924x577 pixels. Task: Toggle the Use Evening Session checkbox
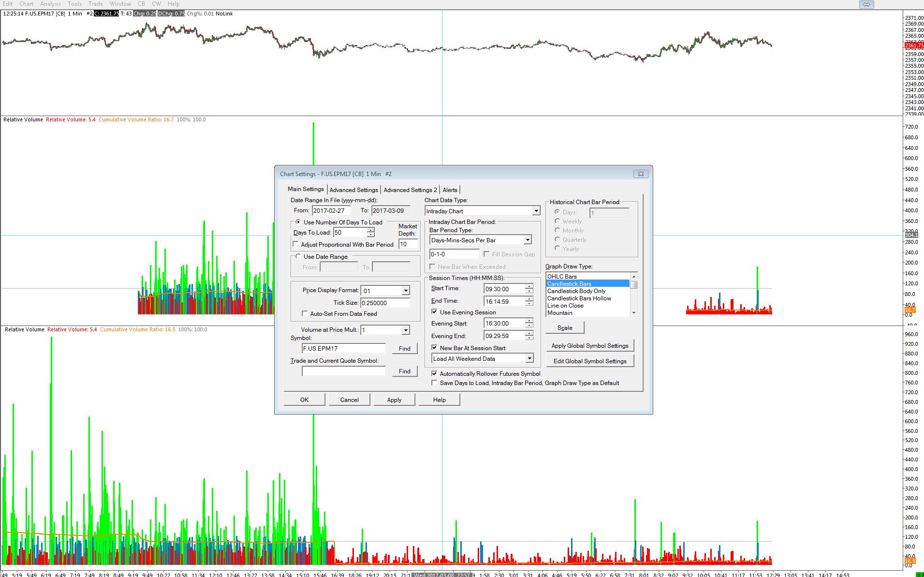(434, 312)
